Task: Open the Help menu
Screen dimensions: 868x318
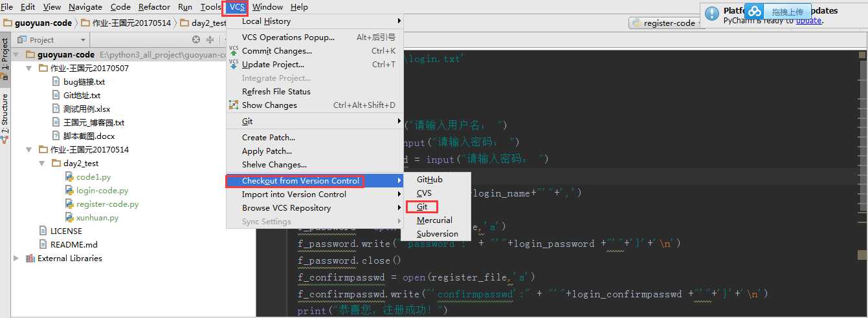Action: click(299, 6)
